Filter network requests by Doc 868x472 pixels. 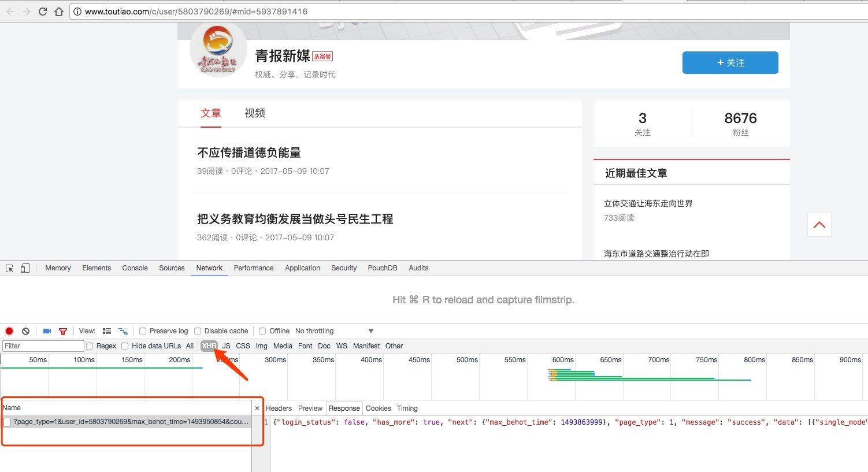point(324,346)
